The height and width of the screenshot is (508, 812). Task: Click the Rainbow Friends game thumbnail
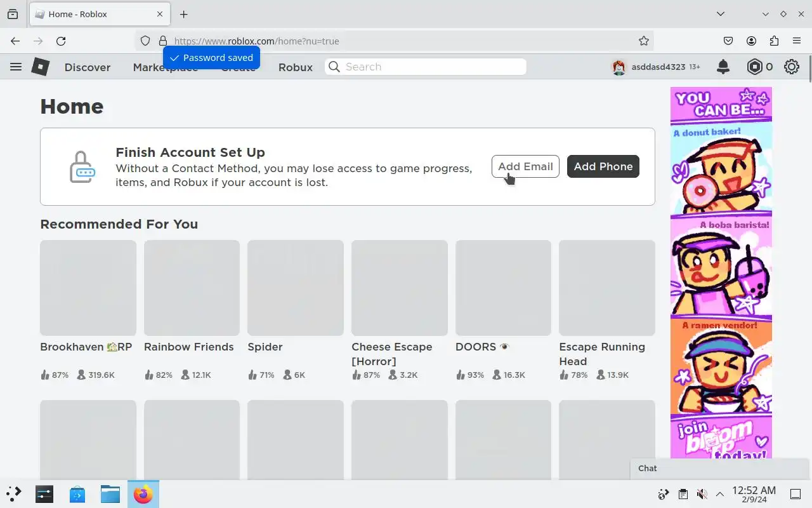192,288
